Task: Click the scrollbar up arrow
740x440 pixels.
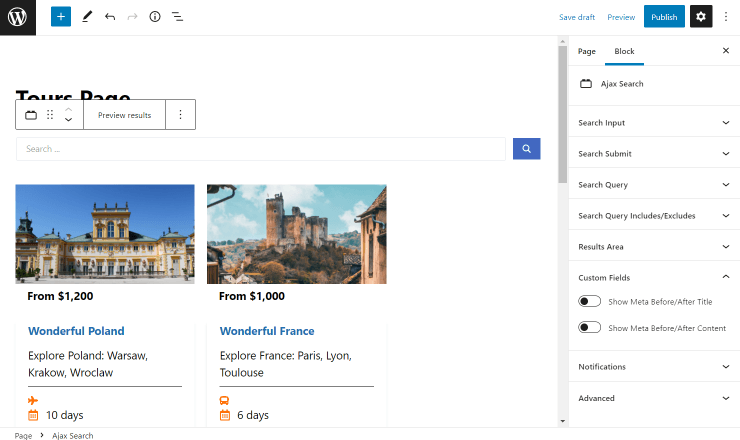Action: click(562, 42)
